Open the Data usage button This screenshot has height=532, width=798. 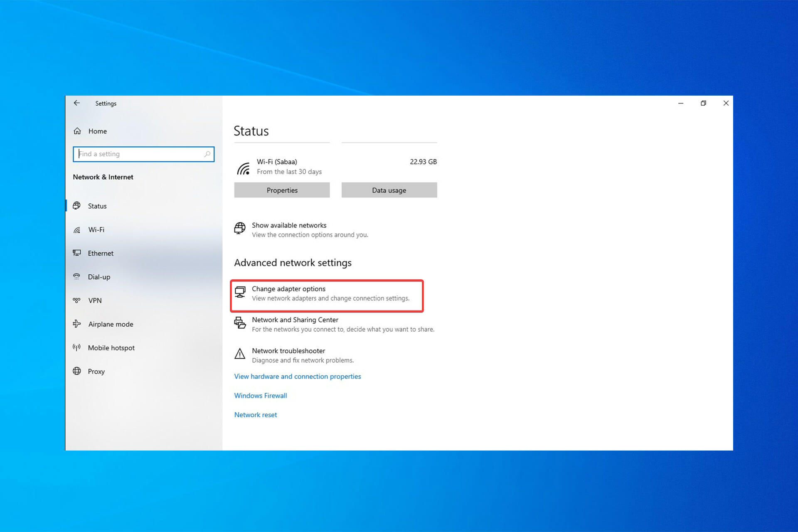pos(389,190)
